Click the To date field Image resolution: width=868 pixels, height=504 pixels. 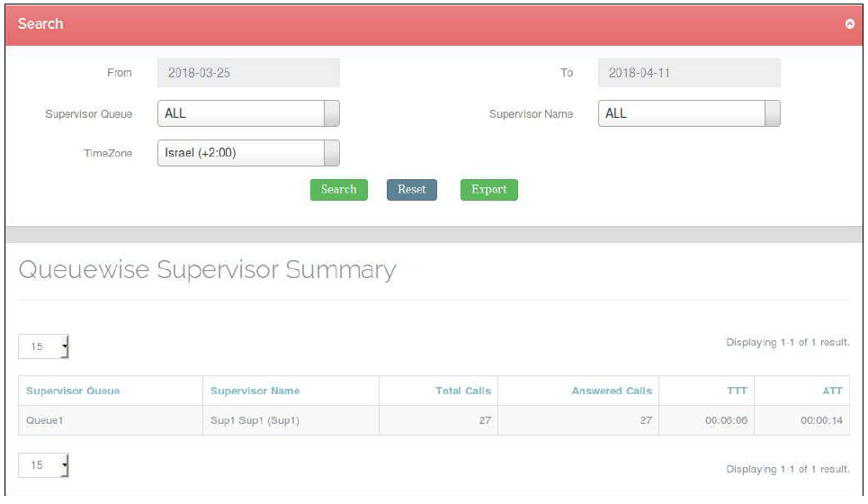pos(689,73)
